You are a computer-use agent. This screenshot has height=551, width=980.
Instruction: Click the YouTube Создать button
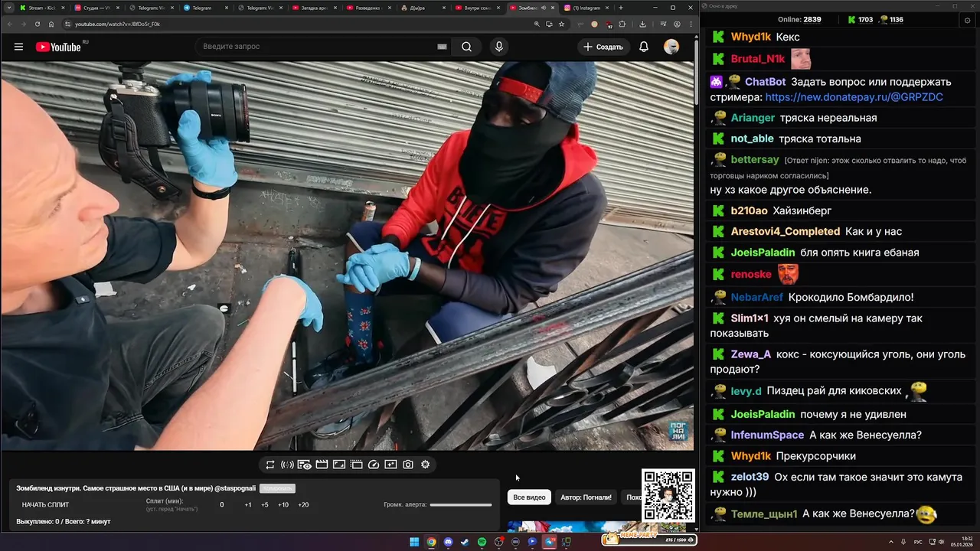(x=603, y=47)
